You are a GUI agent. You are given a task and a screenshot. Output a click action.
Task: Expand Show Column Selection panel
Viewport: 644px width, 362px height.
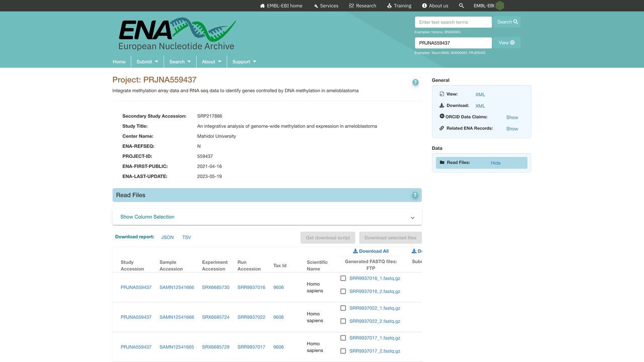click(x=267, y=217)
